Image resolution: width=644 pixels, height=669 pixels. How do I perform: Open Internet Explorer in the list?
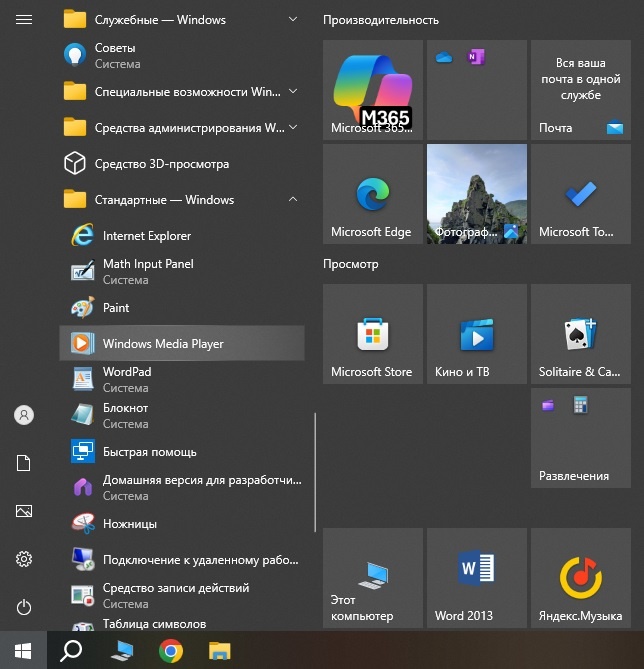click(x=182, y=236)
